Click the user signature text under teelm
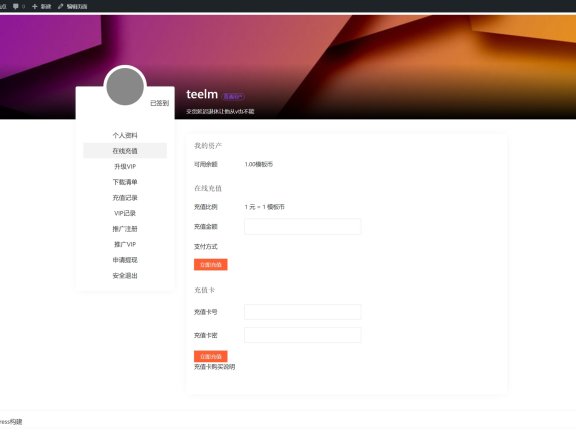The width and height of the screenshot is (576, 432). pyautogui.click(x=220, y=111)
